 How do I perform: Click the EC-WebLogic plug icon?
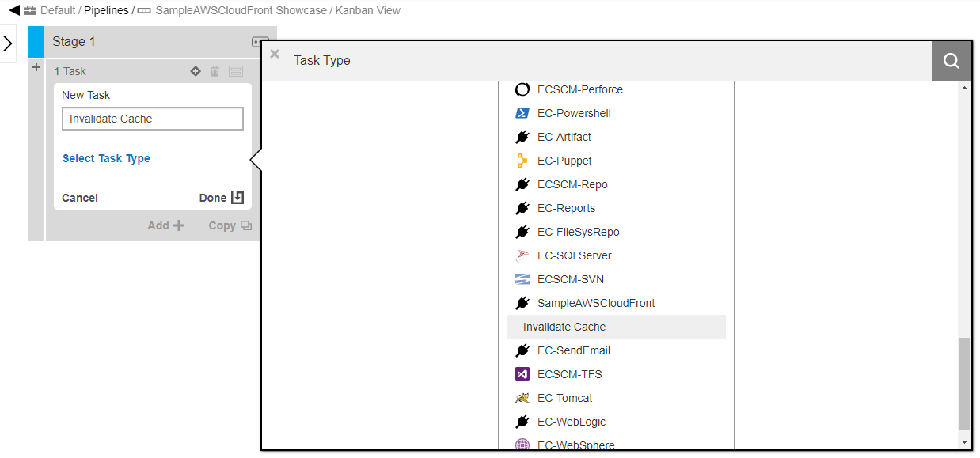(522, 422)
